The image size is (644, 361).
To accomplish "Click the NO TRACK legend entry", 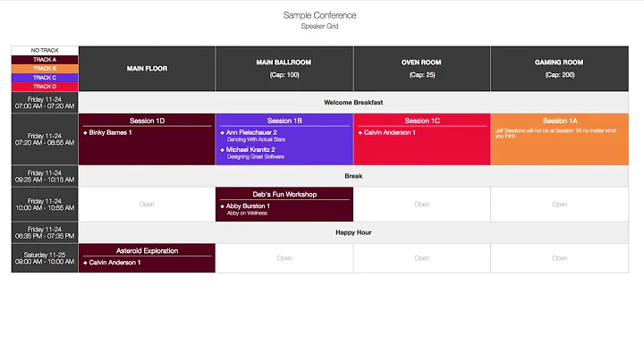I will click(45, 50).
